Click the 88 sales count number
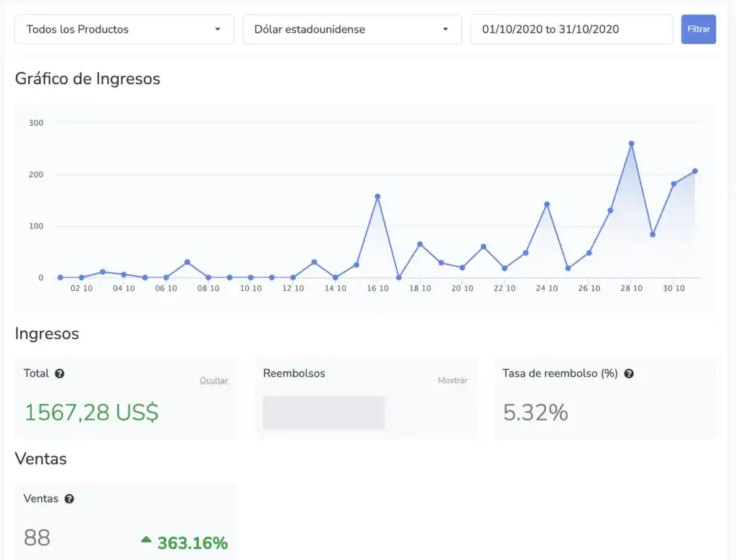 click(x=37, y=538)
